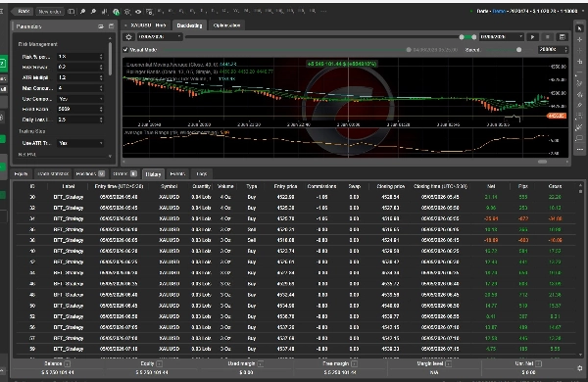588x382 pixels.
Task: Click the Equity info icon in footer
Action: [159, 364]
